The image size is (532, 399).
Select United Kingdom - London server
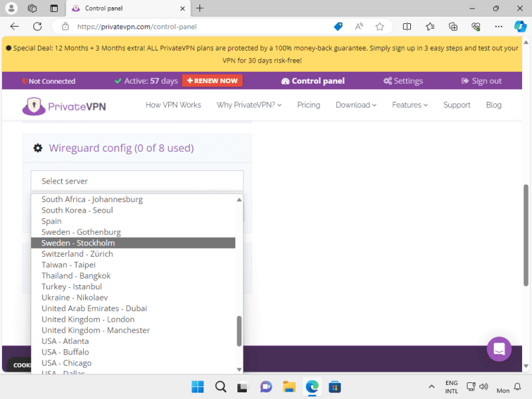pyautogui.click(x=133, y=319)
